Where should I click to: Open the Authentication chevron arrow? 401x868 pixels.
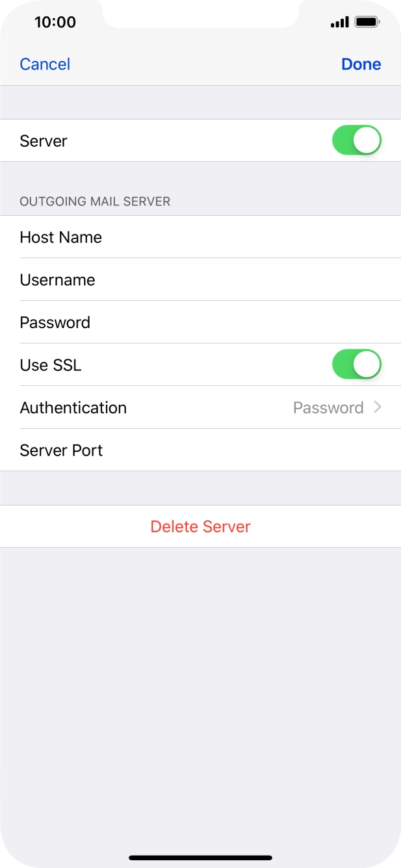[x=378, y=407]
